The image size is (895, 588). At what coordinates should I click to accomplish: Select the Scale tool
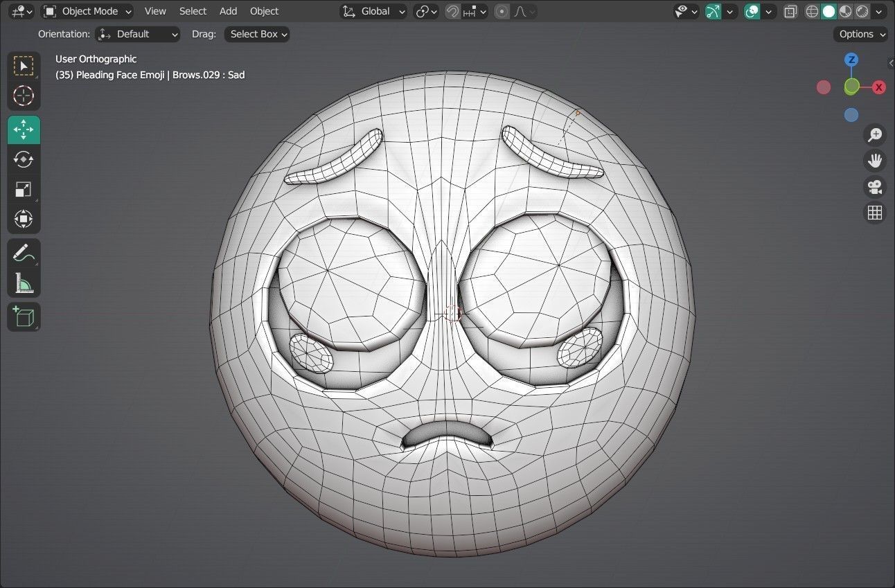click(x=24, y=189)
